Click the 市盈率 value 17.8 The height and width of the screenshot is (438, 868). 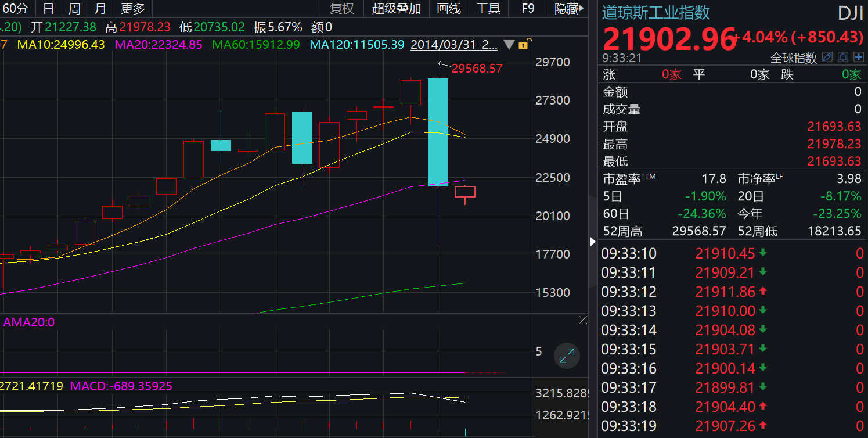click(x=715, y=179)
